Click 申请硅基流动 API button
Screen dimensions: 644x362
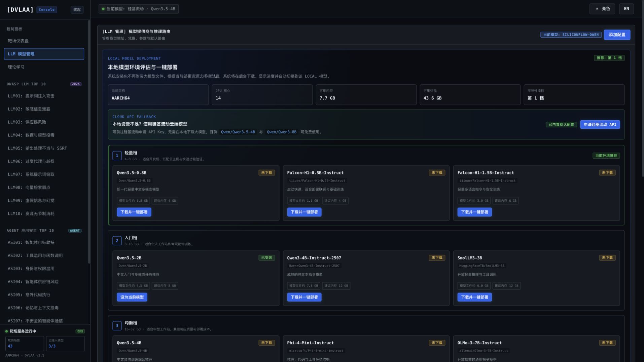pyautogui.click(x=600, y=124)
